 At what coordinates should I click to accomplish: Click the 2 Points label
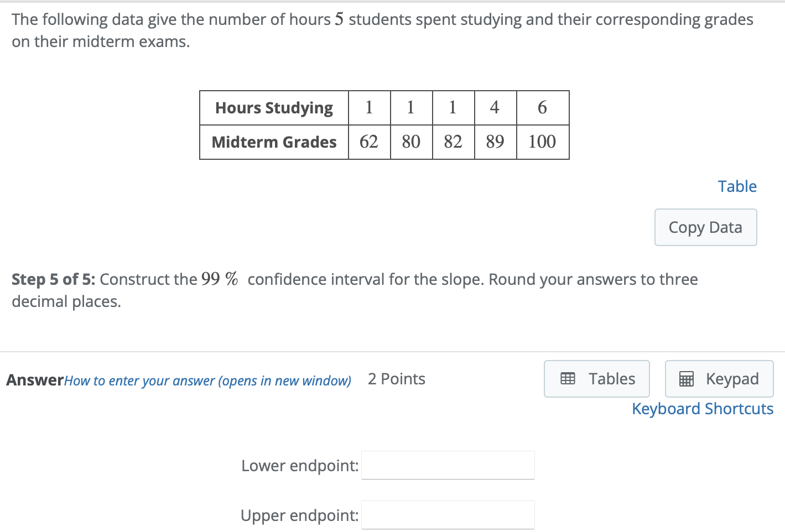point(396,379)
